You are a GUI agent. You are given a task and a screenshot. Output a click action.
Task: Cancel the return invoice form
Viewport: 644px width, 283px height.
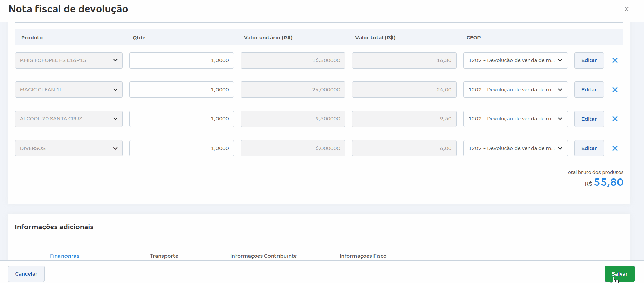coord(26,273)
